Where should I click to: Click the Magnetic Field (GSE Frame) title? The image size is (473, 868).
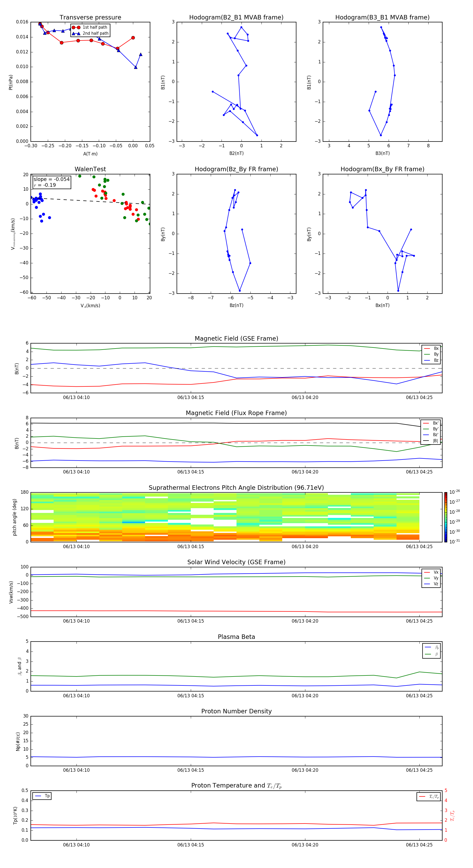[x=236, y=339]
